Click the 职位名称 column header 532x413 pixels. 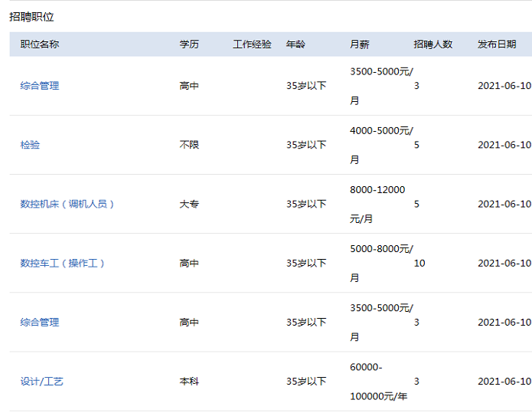point(39,44)
